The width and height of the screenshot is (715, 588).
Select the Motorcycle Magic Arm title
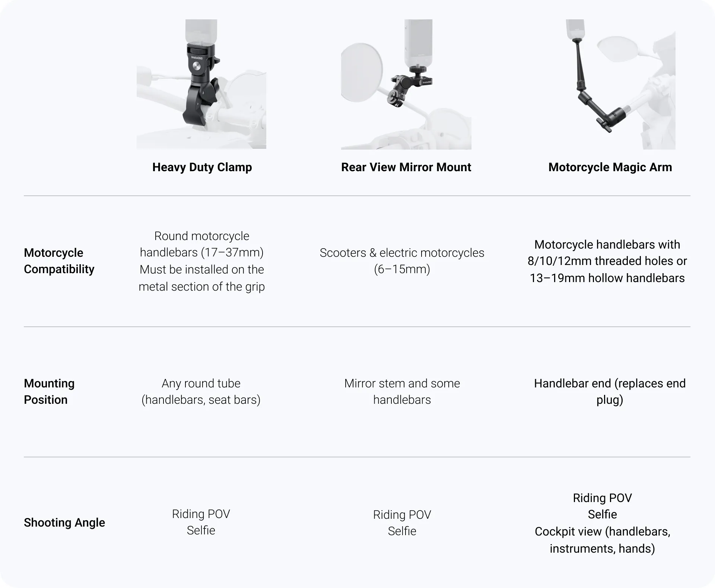click(610, 167)
